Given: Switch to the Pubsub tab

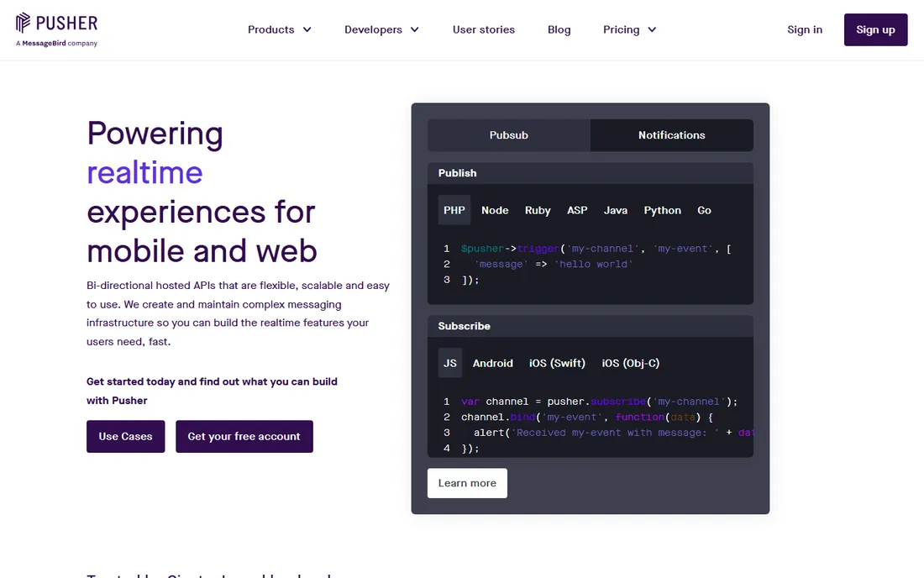Looking at the screenshot, I should (508, 135).
